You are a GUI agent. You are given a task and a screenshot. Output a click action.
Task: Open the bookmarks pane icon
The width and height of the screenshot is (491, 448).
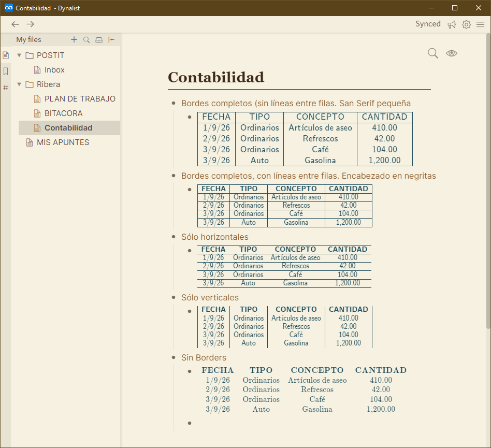click(x=6, y=71)
